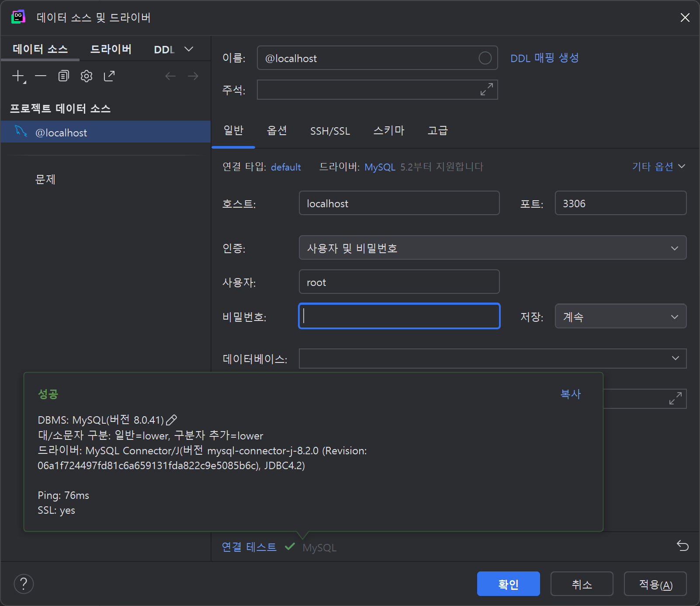Open the SSH/SSL tab
The height and width of the screenshot is (606, 700).
click(x=330, y=131)
